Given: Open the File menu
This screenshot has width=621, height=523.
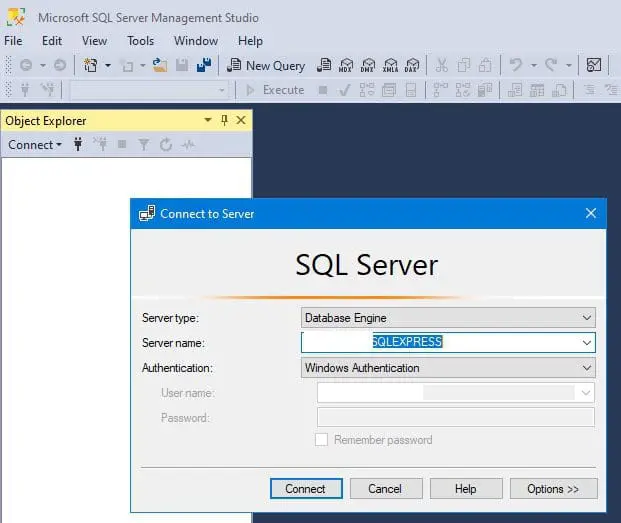Looking at the screenshot, I should coord(13,41).
